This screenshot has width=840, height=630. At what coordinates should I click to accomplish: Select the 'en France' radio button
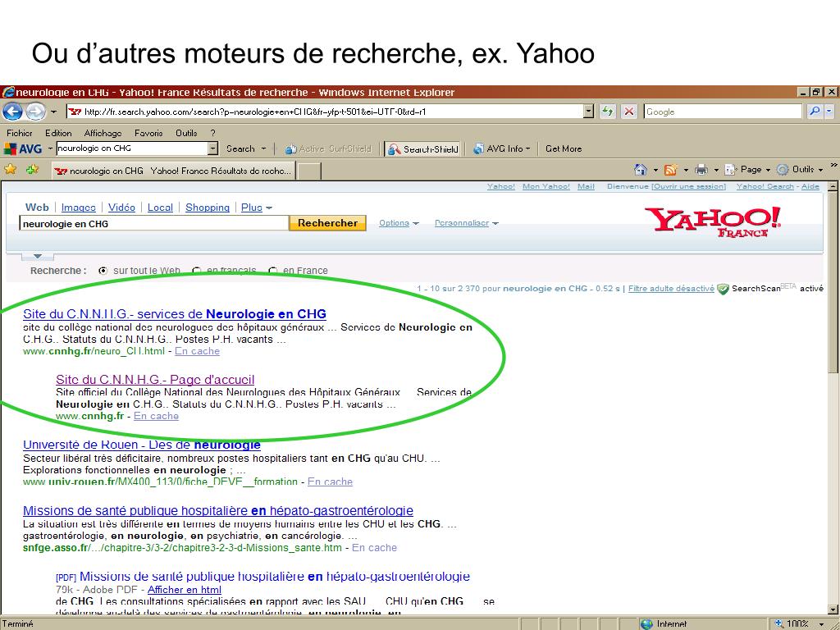click(272, 271)
